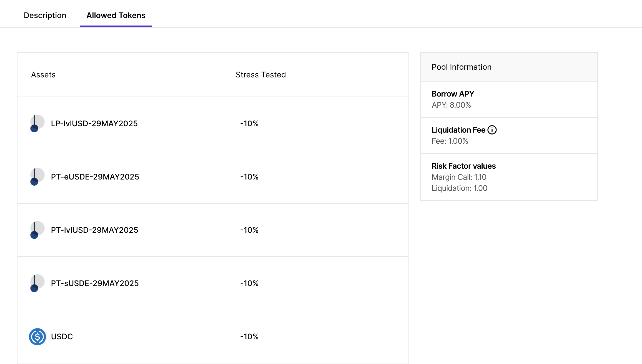Click the Borrow APY 8.00% value
This screenshot has width=642, height=364.
451,105
